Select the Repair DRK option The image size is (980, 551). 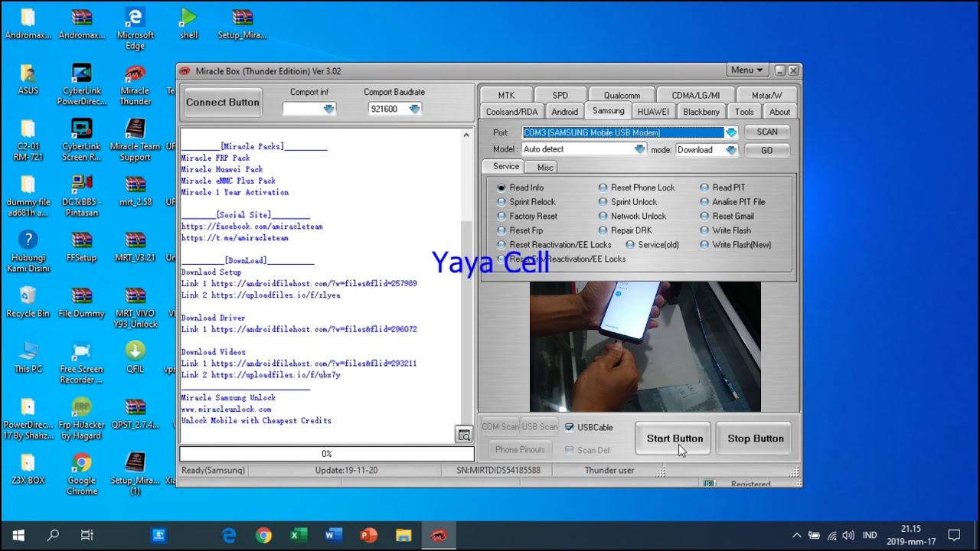[x=625, y=230]
